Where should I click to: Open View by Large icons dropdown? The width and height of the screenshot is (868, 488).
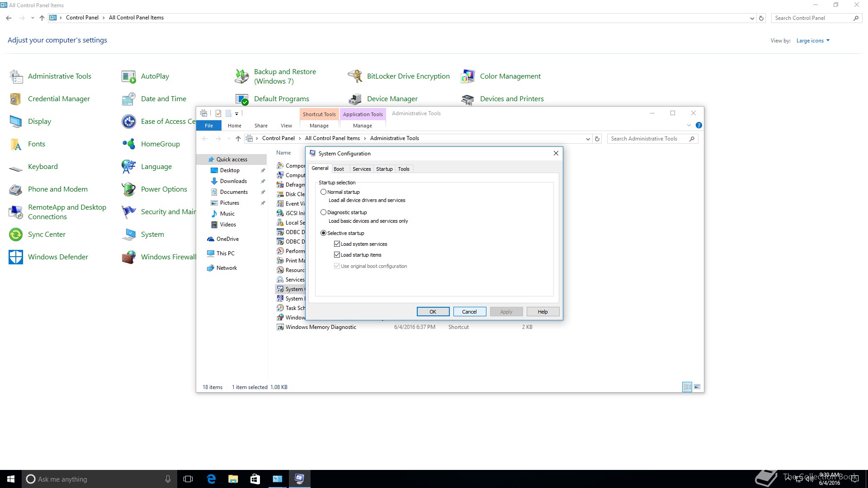coord(813,41)
